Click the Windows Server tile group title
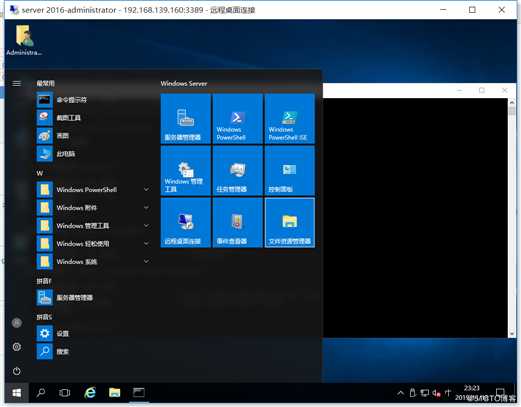Viewport: 521px width, 407px height. click(x=184, y=83)
